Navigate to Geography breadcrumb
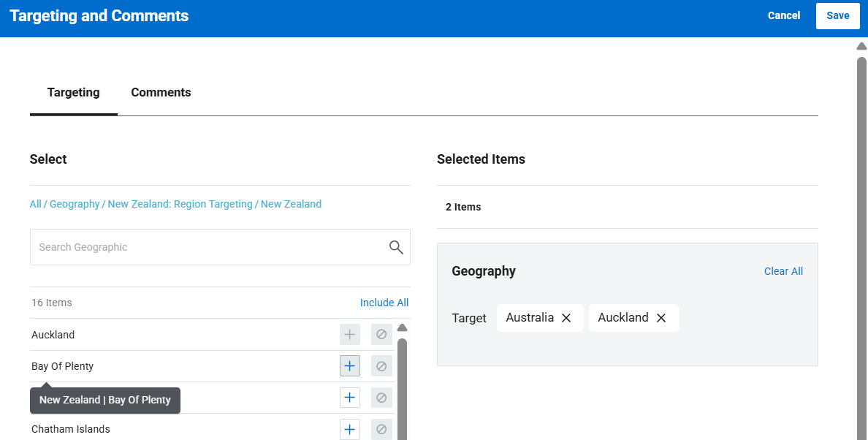 tap(75, 204)
